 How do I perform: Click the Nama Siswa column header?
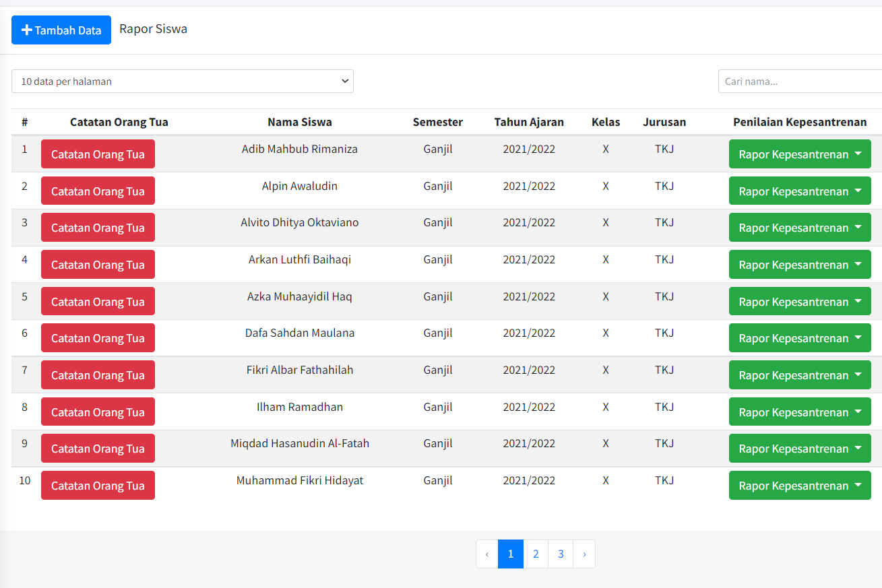tap(300, 122)
